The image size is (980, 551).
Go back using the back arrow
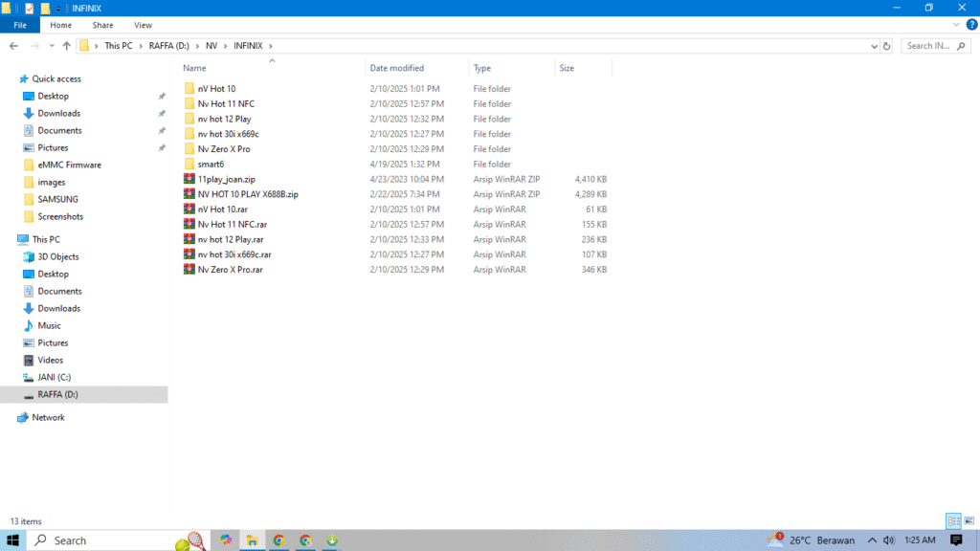[x=14, y=45]
